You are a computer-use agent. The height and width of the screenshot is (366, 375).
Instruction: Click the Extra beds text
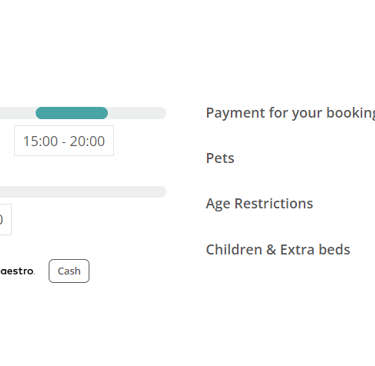315,249
